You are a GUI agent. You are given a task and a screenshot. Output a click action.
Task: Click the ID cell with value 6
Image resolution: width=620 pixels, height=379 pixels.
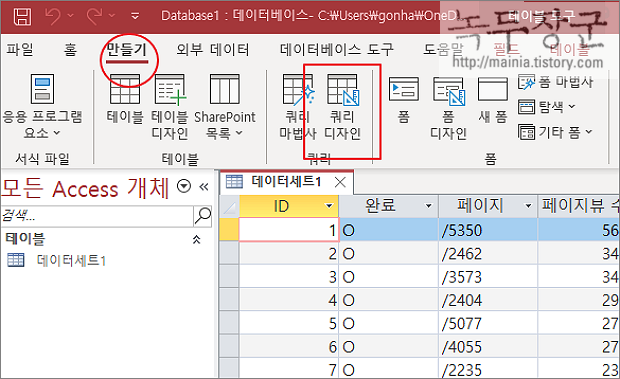289,347
